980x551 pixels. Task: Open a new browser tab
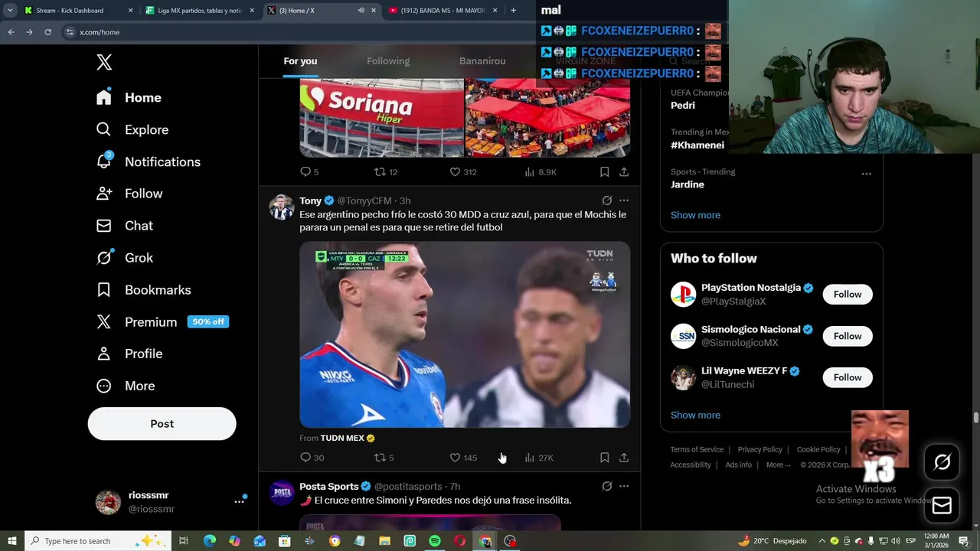pyautogui.click(x=513, y=11)
